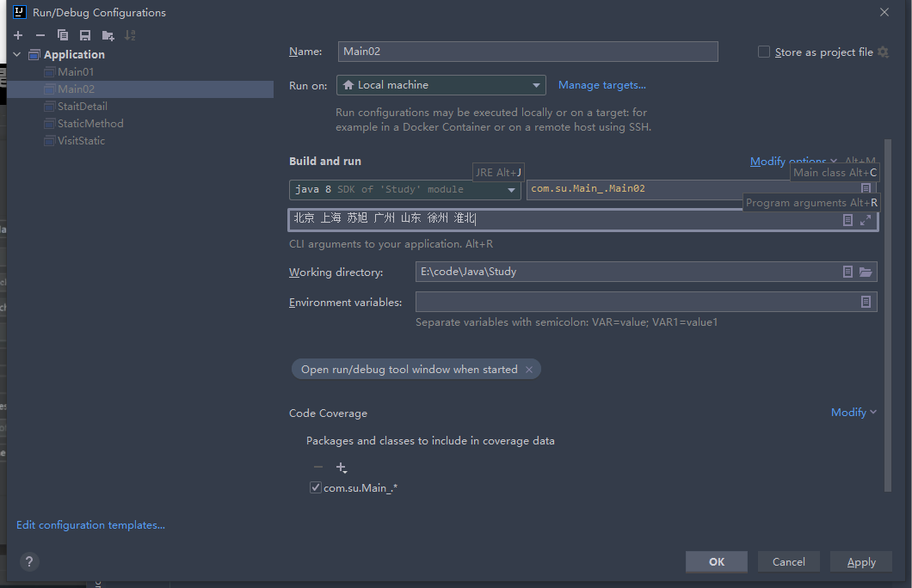Expand the program arguments field

(866, 220)
